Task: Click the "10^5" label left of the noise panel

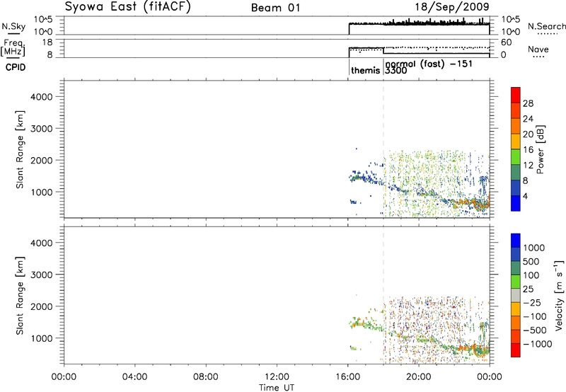Action: [43, 20]
